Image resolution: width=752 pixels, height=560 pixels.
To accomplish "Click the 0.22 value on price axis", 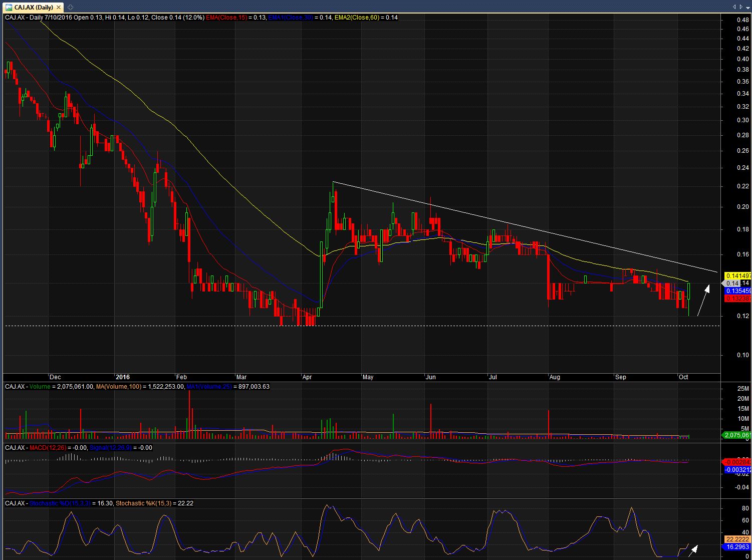I will pos(742,186).
